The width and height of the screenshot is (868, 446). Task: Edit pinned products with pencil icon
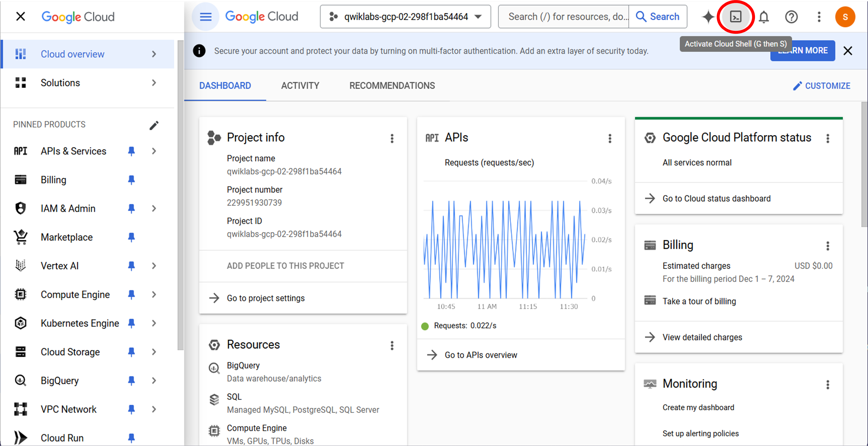[154, 125]
